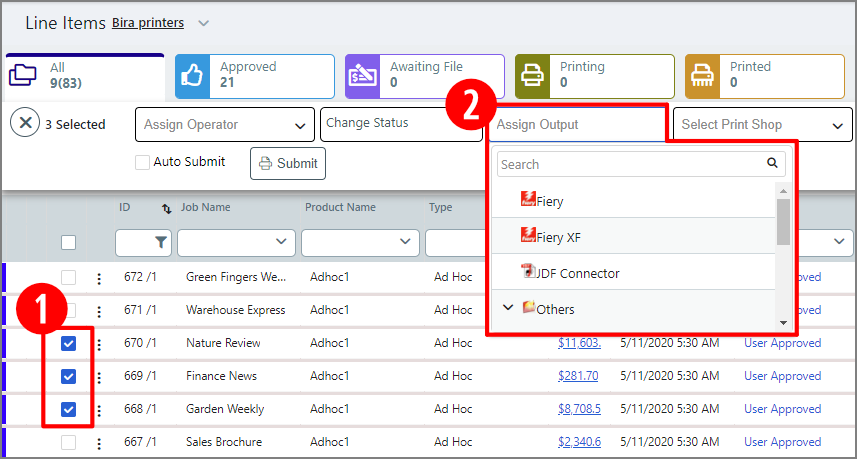Open the $281.70 price link
The width and height of the screenshot is (857, 459).
click(x=578, y=376)
